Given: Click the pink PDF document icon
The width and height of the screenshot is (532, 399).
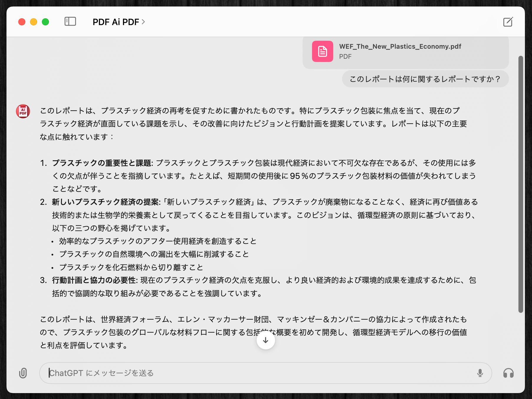Looking at the screenshot, I should click(x=322, y=51).
